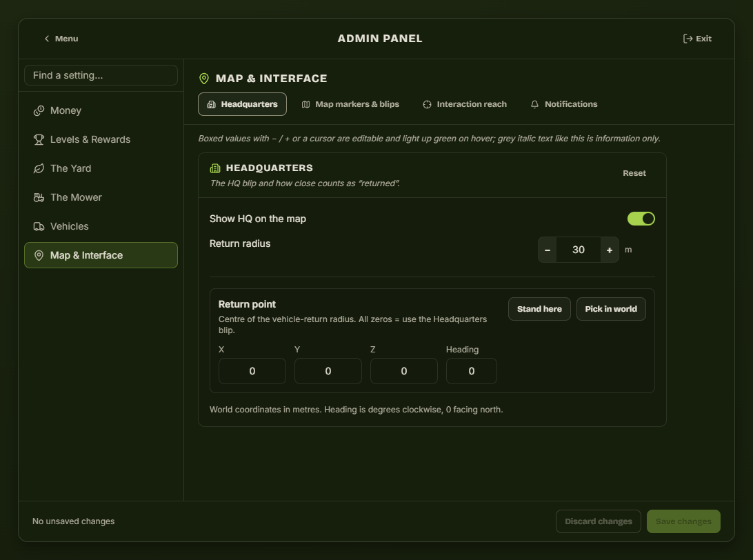The image size is (753, 560).
Task: Switch to the Map markers & blips tab
Action: (x=350, y=104)
